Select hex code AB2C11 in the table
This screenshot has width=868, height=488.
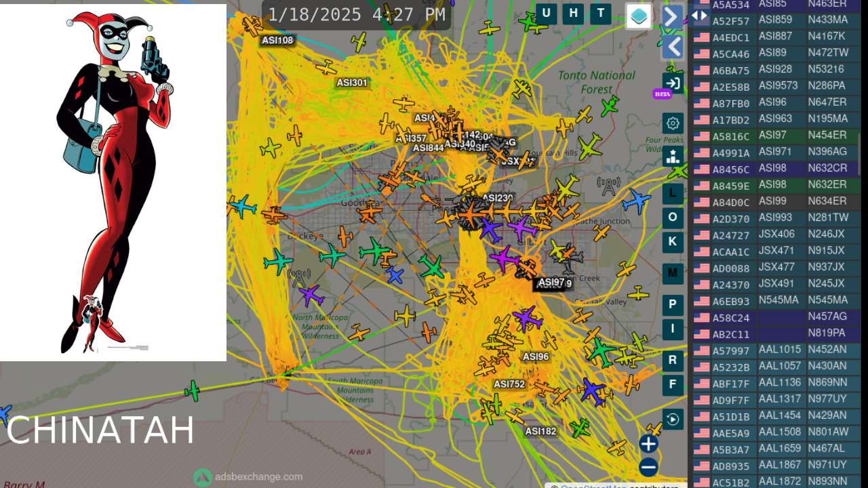pyautogui.click(x=731, y=335)
